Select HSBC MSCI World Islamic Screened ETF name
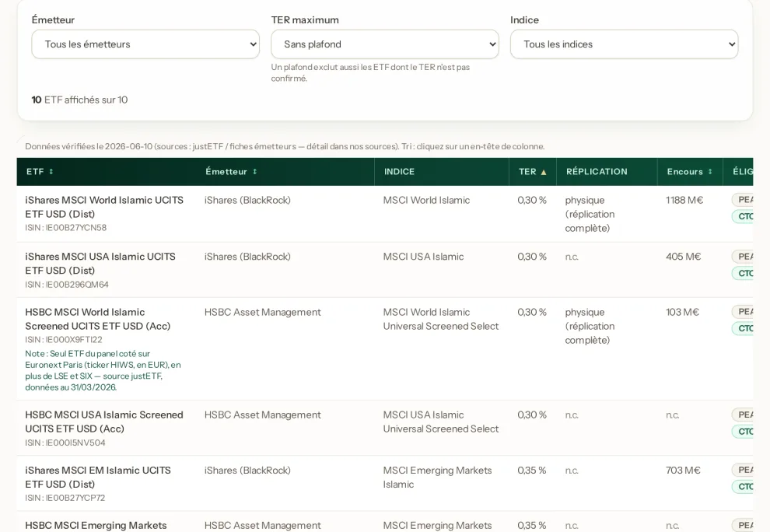770x532 pixels. coord(98,319)
